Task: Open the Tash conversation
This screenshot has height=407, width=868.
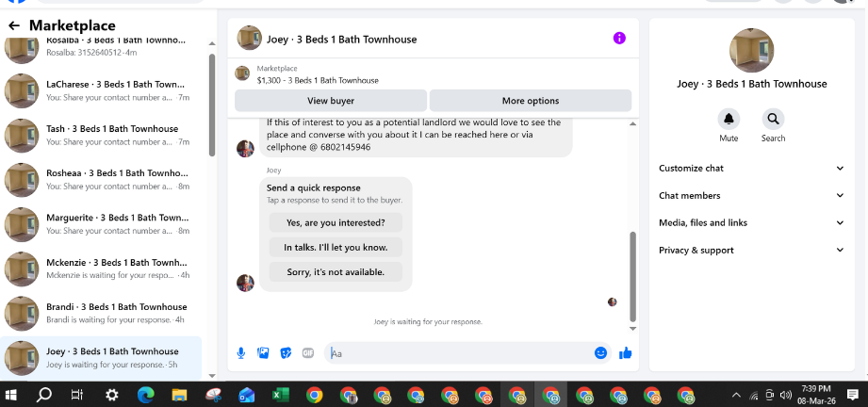Action: point(101,135)
